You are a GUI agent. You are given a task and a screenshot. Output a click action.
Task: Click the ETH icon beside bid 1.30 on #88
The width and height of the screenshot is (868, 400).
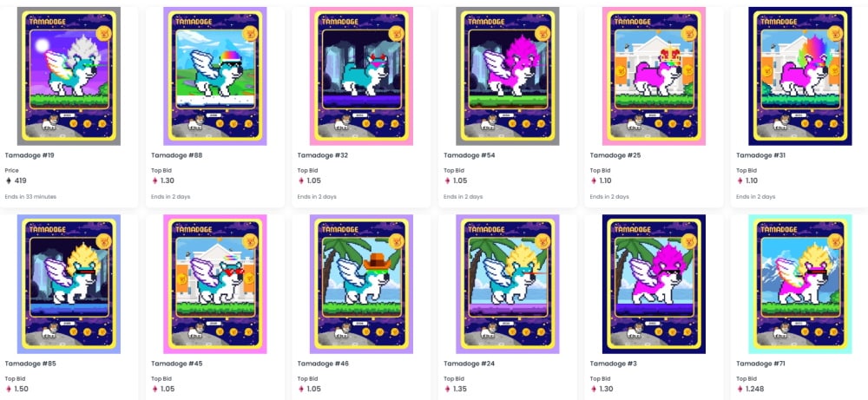click(x=155, y=180)
